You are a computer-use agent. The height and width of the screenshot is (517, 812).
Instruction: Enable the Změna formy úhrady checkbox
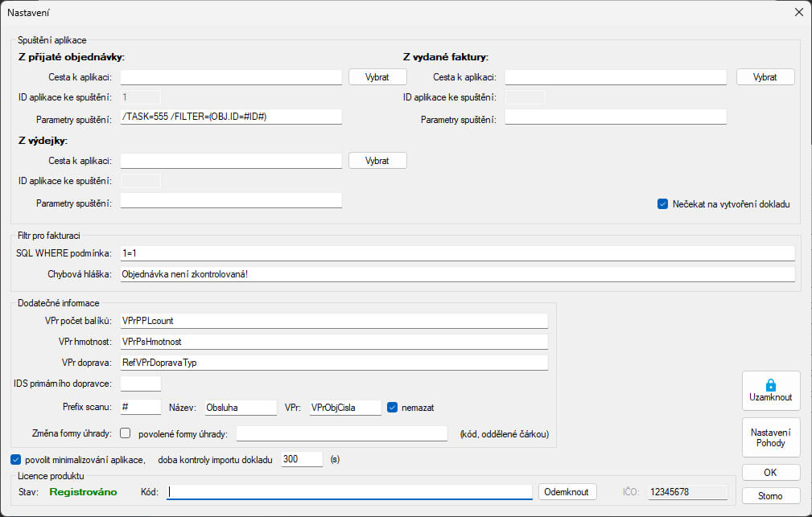[x=125, y=434]
